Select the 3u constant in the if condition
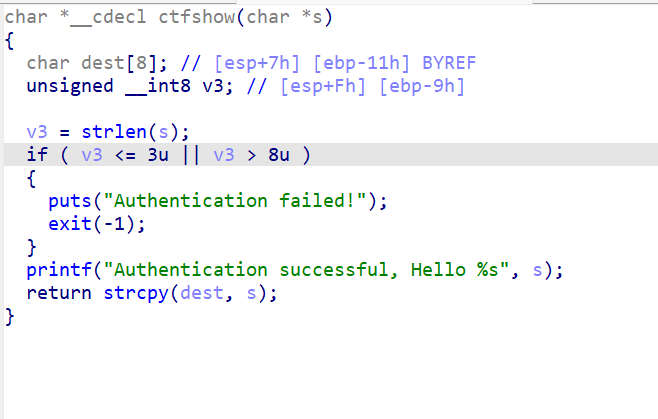Viewport: 658px width, 419px height. (150, 155)
